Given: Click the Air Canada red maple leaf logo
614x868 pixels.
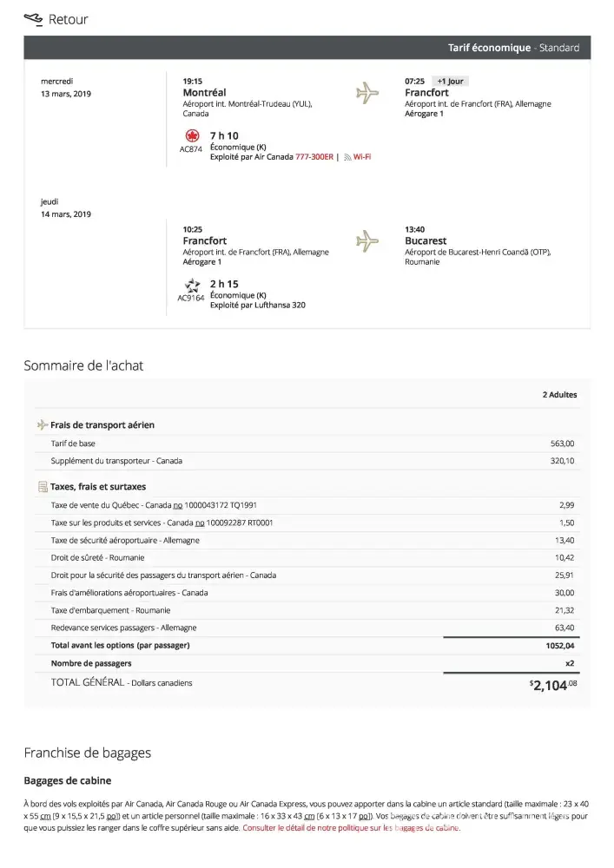Looking at the screenshot, I should point(192,136).
